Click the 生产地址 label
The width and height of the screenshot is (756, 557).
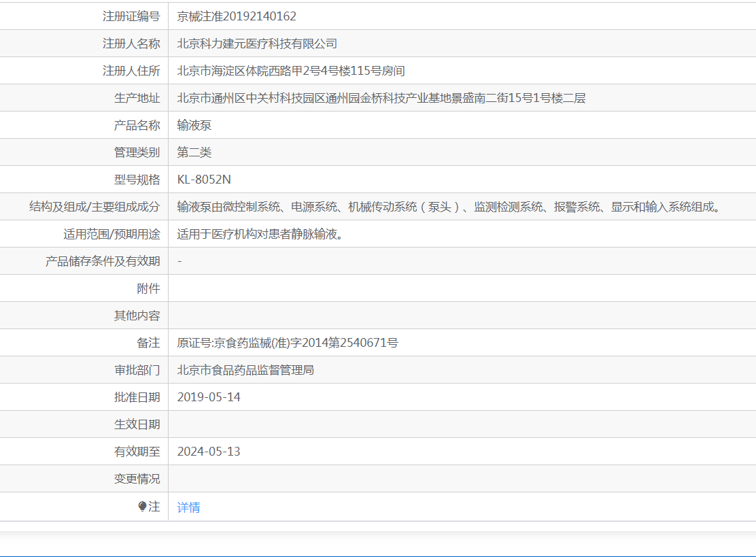tap(137, 98)
